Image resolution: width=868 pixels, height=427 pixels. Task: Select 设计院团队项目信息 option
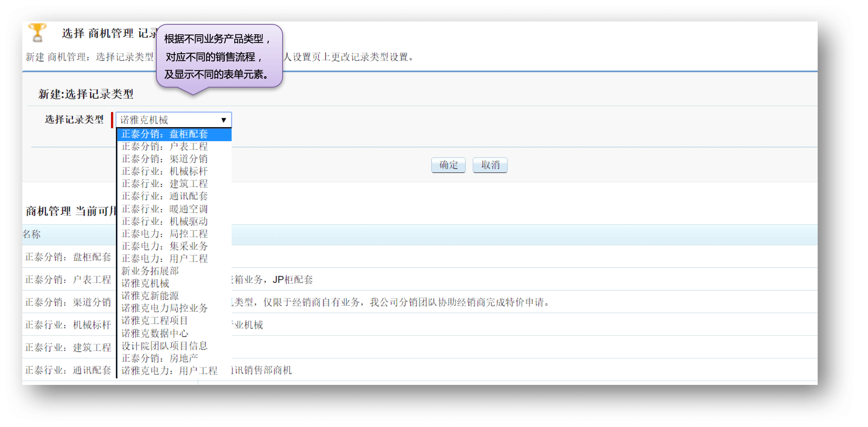(174, 346)
